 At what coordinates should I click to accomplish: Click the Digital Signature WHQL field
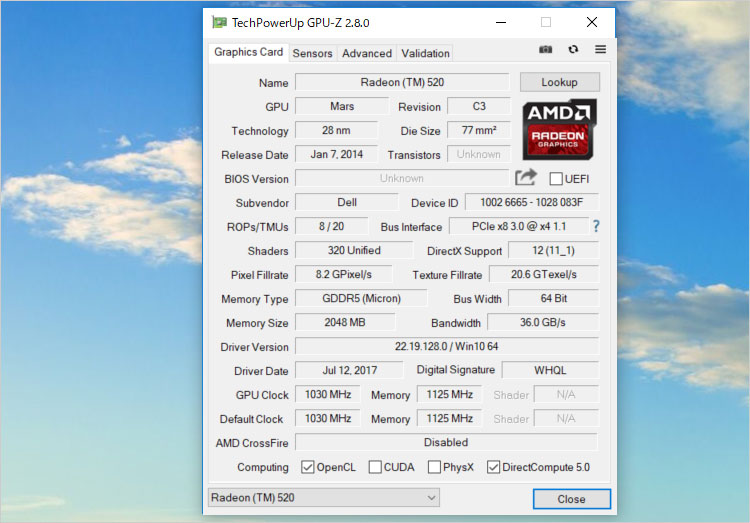click(x=550, y=370)
